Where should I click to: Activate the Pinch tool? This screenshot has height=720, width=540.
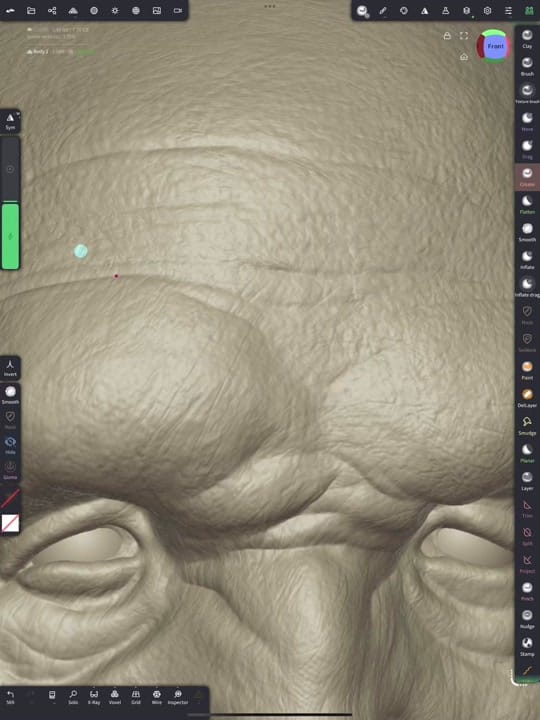[x=527, y=591]
